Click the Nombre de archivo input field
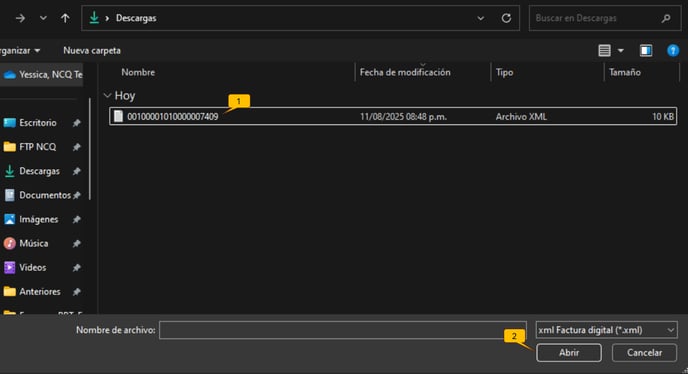This screenshot has width=688, height=374. click(x=343, y=330)
